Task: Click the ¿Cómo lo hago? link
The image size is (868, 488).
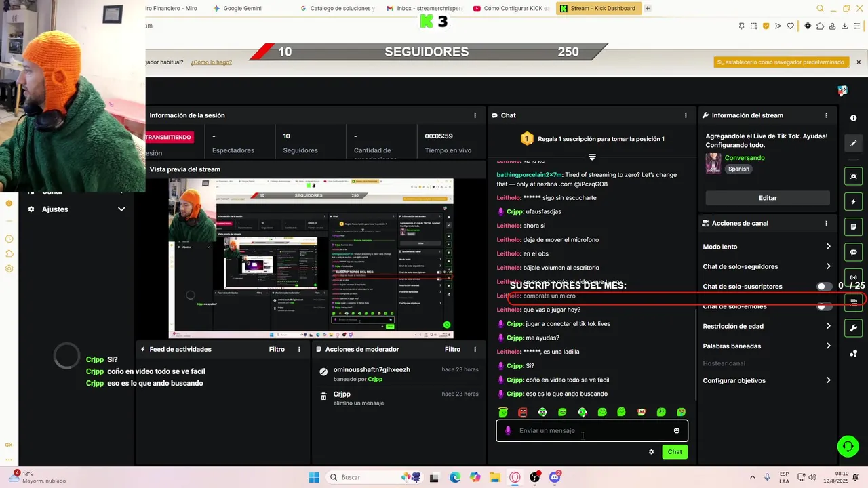Action: (211, 62)
